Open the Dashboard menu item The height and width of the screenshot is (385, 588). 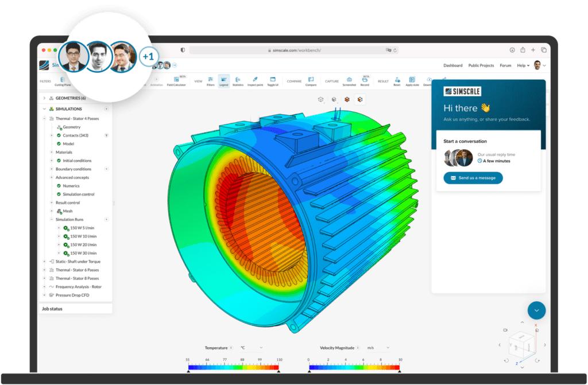tap(453, 65)
